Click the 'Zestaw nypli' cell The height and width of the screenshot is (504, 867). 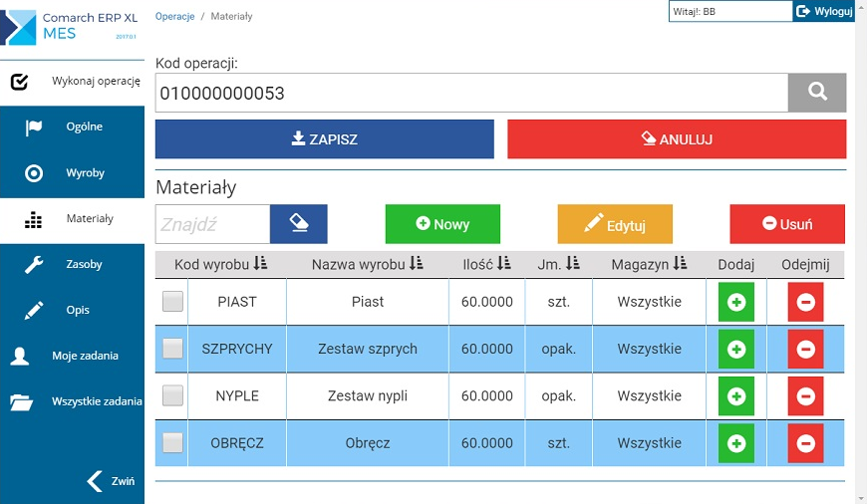[x=368, y=395]
